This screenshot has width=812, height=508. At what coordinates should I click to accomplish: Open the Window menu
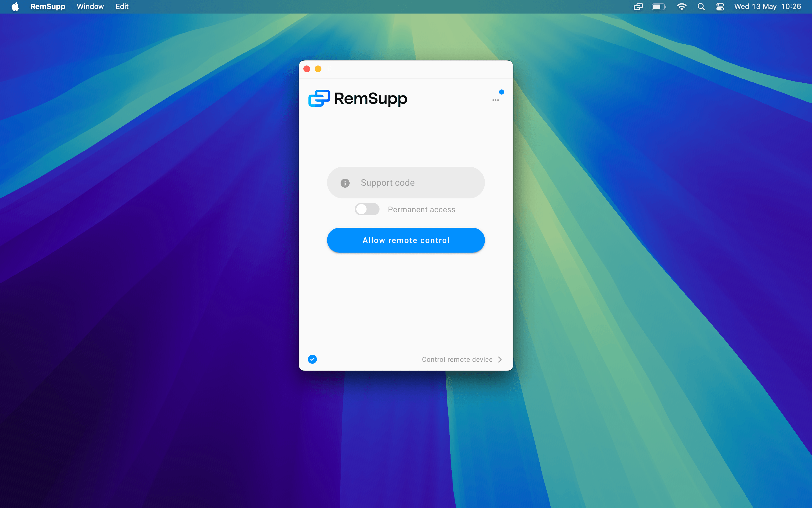coord(90,7)
